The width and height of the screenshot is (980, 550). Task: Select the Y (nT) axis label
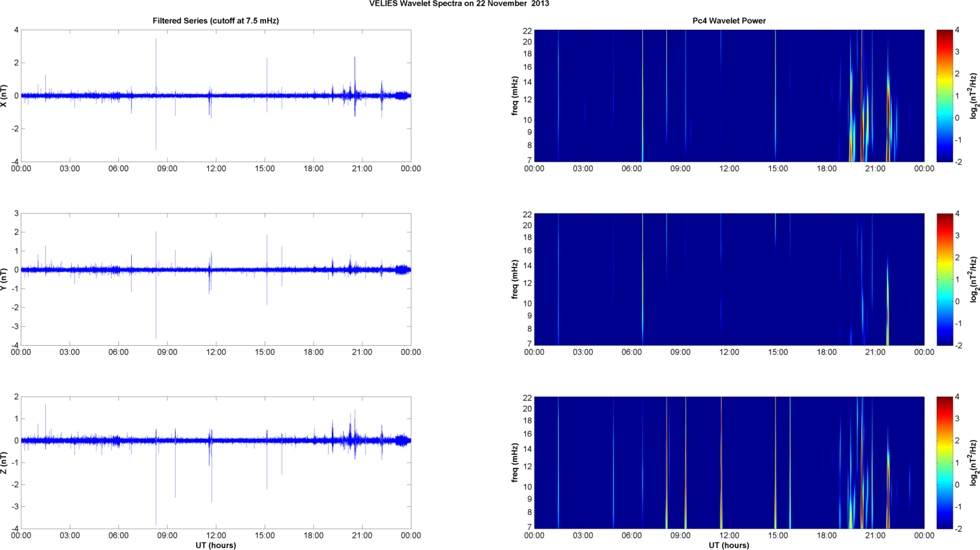click(x=5, y=279)
